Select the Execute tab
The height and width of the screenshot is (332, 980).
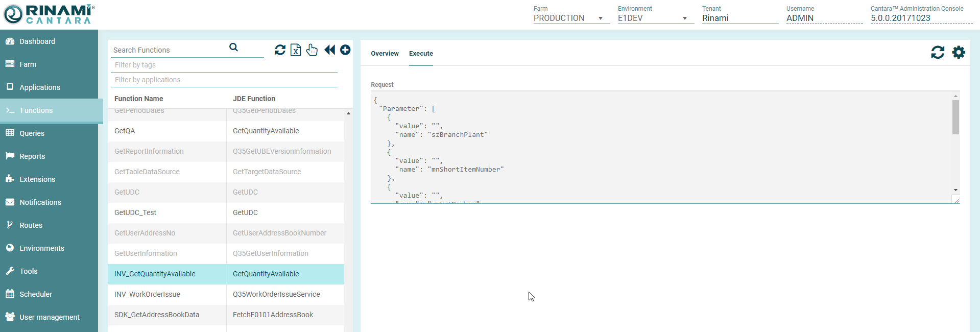(x=421, y=54)
